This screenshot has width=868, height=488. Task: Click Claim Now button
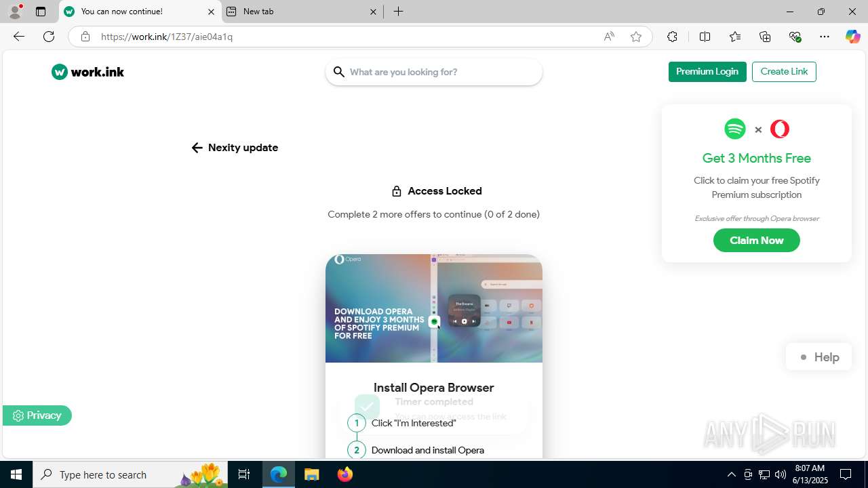[x=757, y=241]
